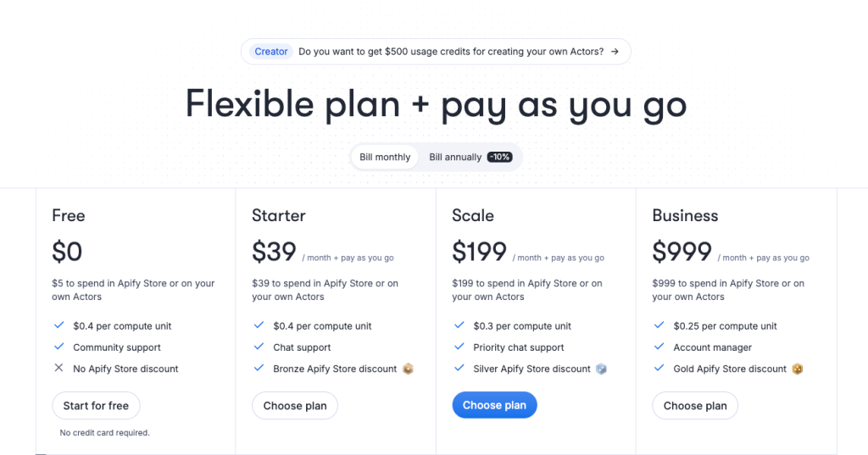This screenshot has width=868, height=455.
Task: Click checkmark beside Account manager
Action: pos(659,347)
